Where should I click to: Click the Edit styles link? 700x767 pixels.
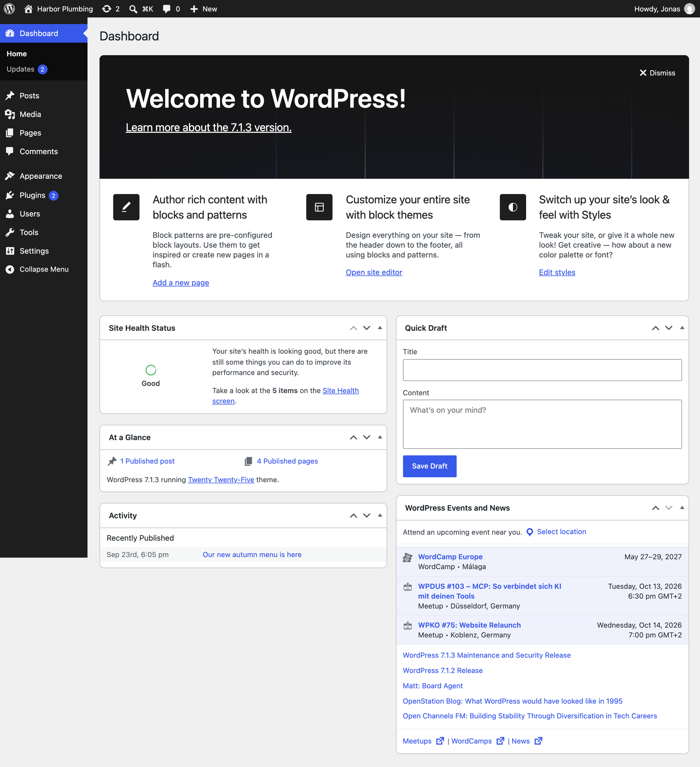point(557,273)
